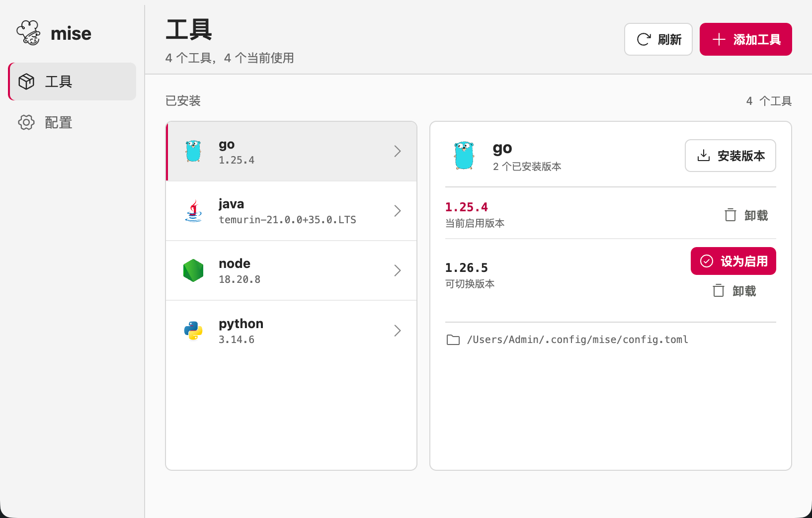Image resolution: width=812 pixels, height=518 pixels.
Task: Click the circular arrow refresh icon
Action: click(644, 39)
